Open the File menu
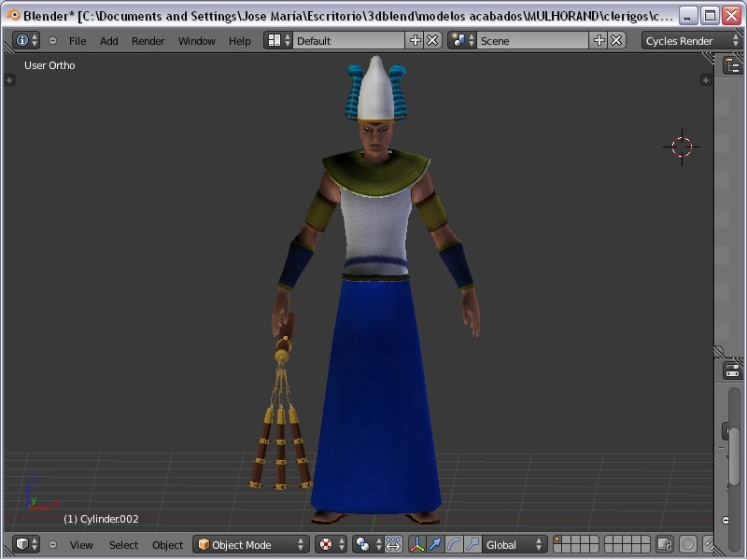This screenshot has height=560, width=747. (78, 41)
